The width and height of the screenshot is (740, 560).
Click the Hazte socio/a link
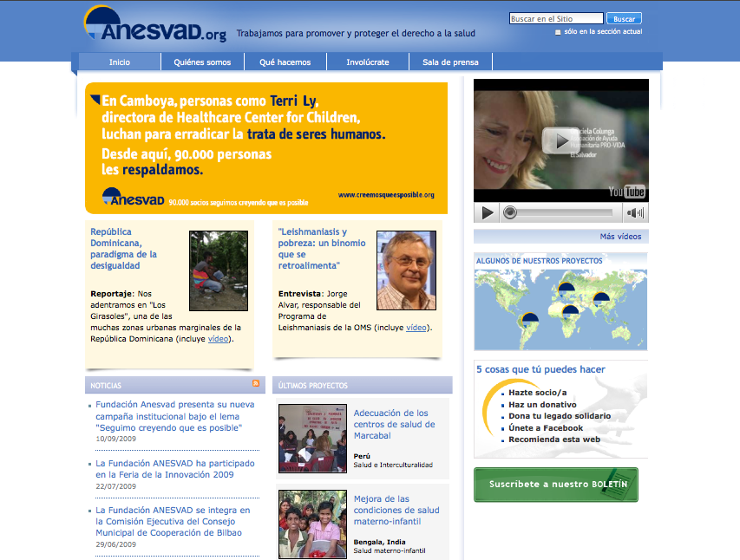point(538,393)
